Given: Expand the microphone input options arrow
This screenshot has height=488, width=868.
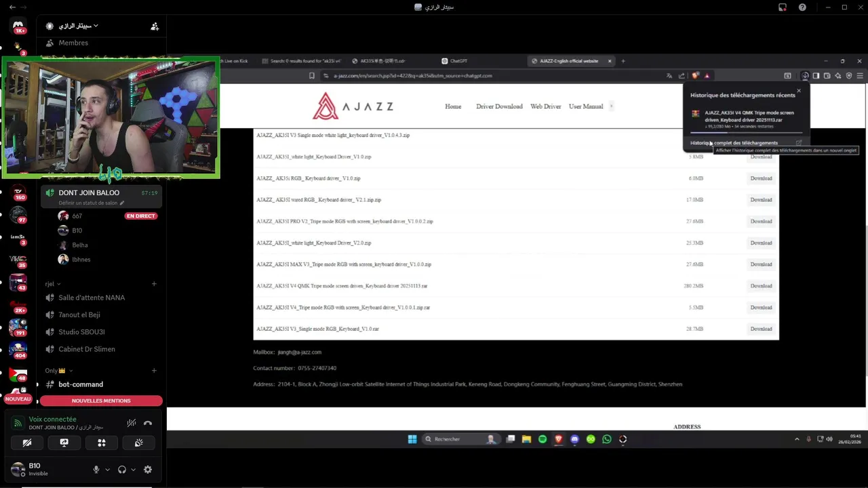Looking at the screenshot, I should click(x=107, y=470).
